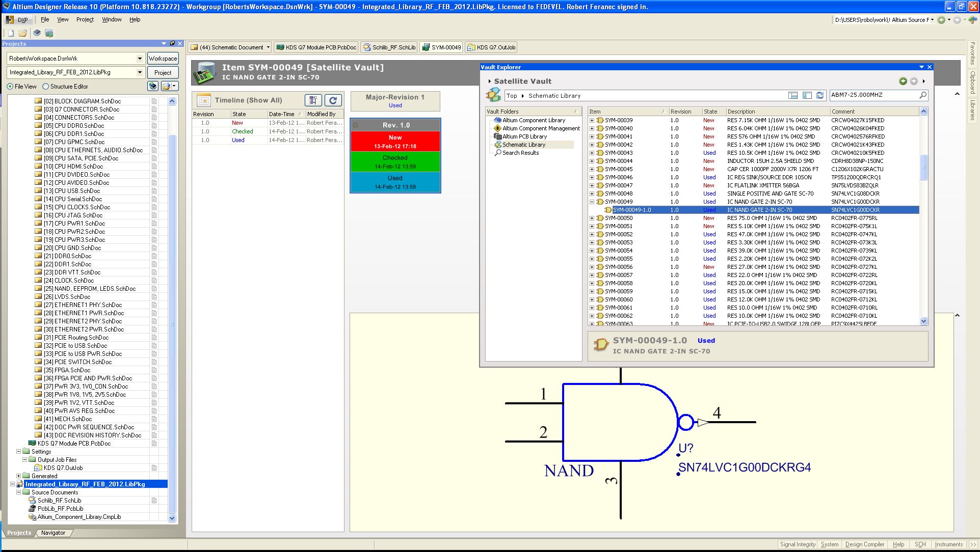980x552 pixels.
Task: Switch to the KDS Q7 Module PCB.PcbDoc tab
Action: click(x=316, y=47)
